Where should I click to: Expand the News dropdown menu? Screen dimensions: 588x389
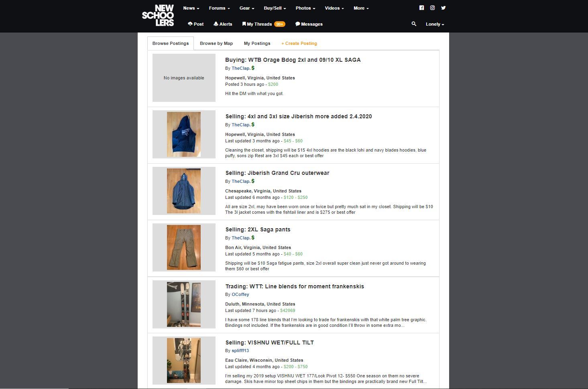tap(191, 8)
